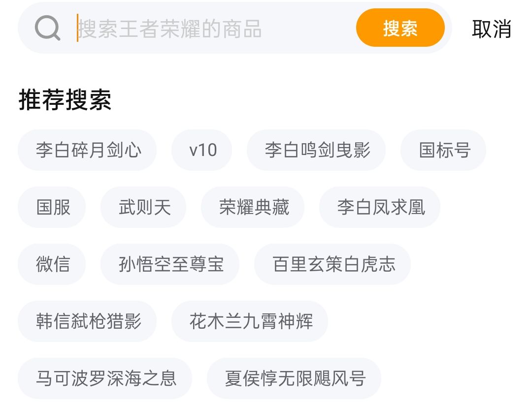532x403 pixels.
Task: Click the 推荐搜索 section heading
Action: point(65,100)
